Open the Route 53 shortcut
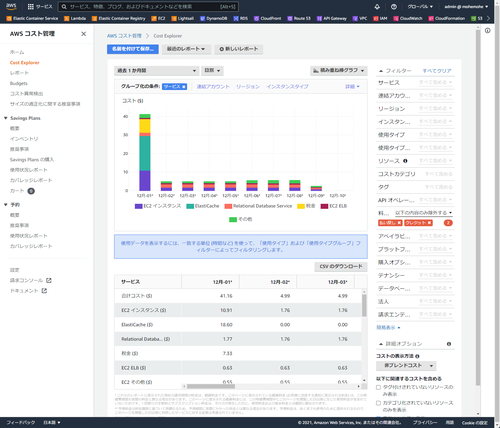Viewport: 500px width, 428px height. (x=299, y=18)
